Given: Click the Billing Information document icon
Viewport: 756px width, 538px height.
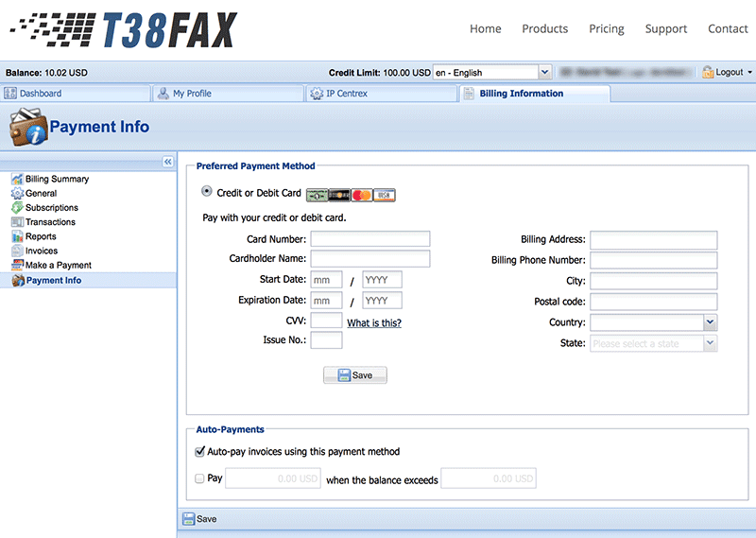Looking at the screenshot, I should click(x=468, y=93).
